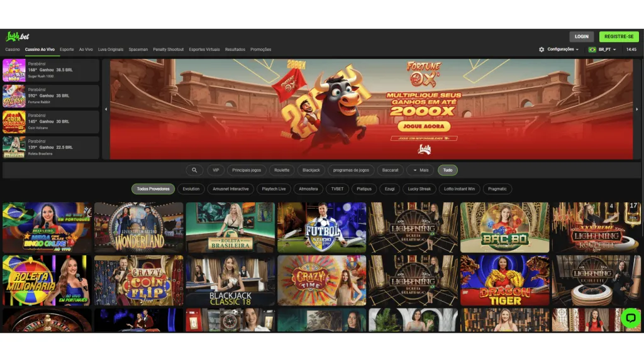Enable the Todos Provedores filter
Image resolution: width=644 pixels, height=362 pixels.
point(153,189)
